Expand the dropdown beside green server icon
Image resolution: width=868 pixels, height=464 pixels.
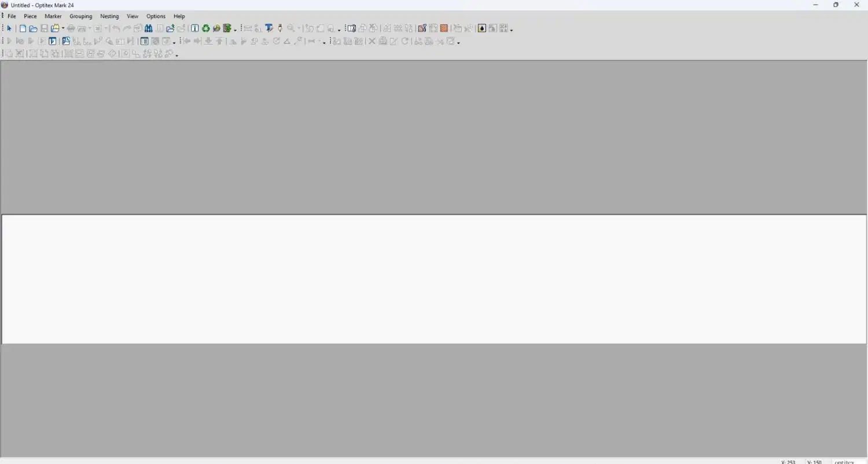click(235, 30)
